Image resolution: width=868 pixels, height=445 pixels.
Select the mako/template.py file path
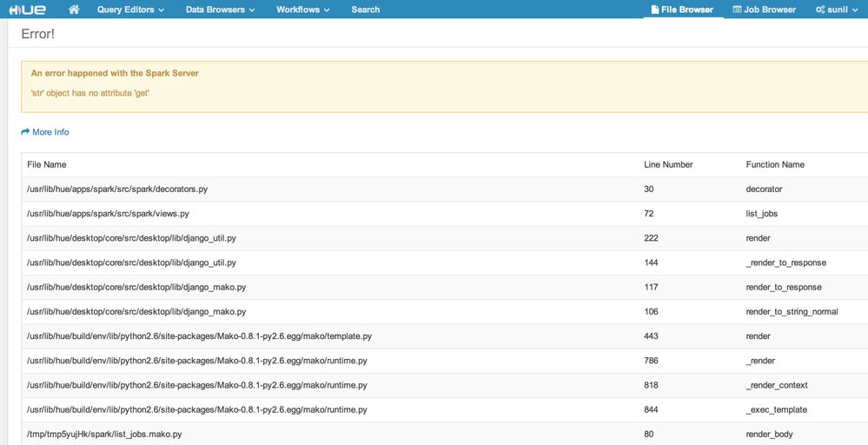[199, 336]
